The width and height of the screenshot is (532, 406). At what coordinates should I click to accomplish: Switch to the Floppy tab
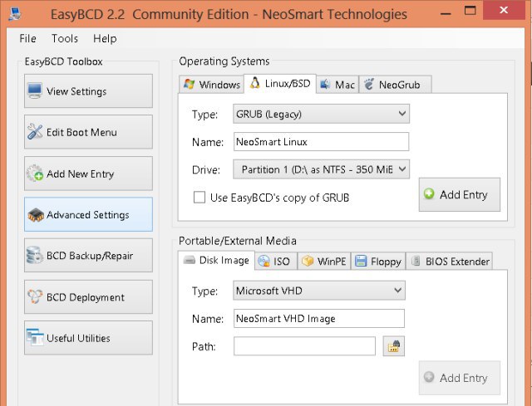click(x=378, y=261)
